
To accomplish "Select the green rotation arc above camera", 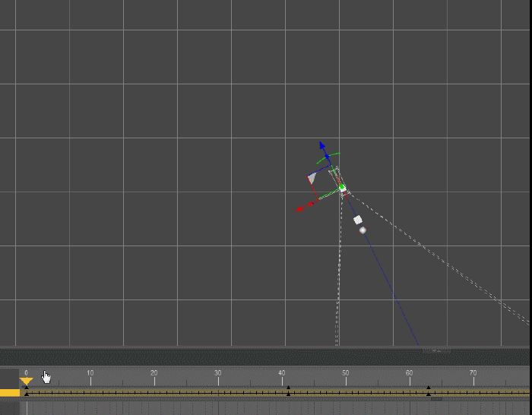I will pyautogui.click(x=328, y=156).
